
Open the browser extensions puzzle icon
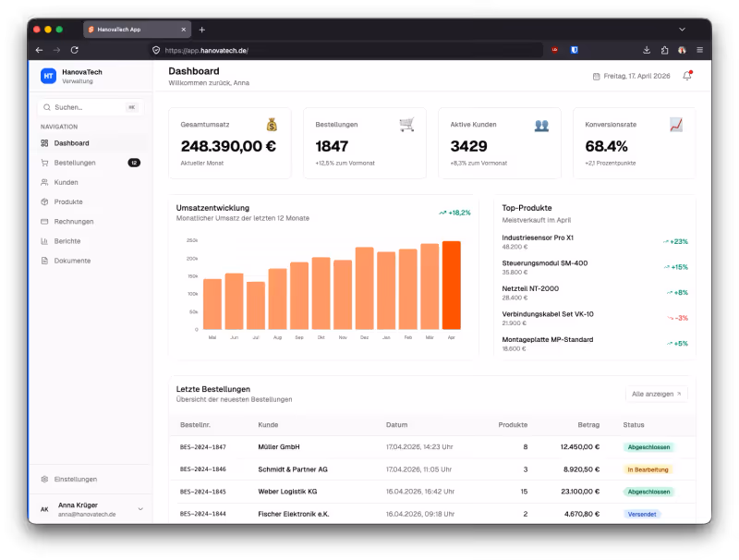click(664, 50)
